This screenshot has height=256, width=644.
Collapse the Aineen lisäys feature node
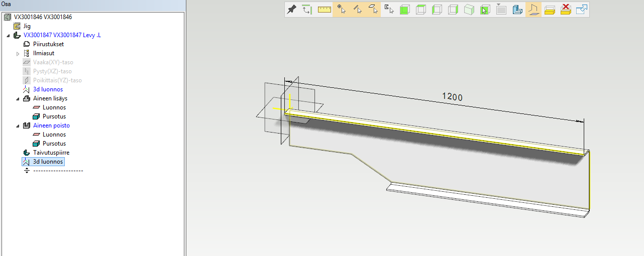[x=18, y=98]
